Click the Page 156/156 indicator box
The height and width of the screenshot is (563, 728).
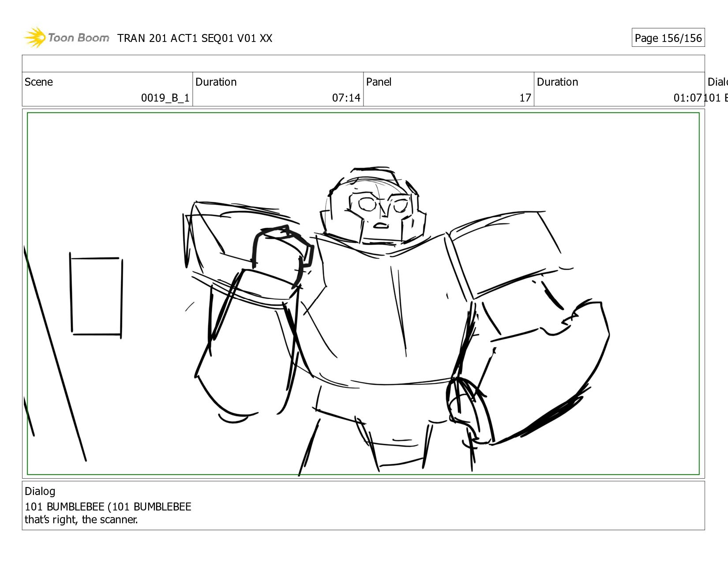point(668,38)
